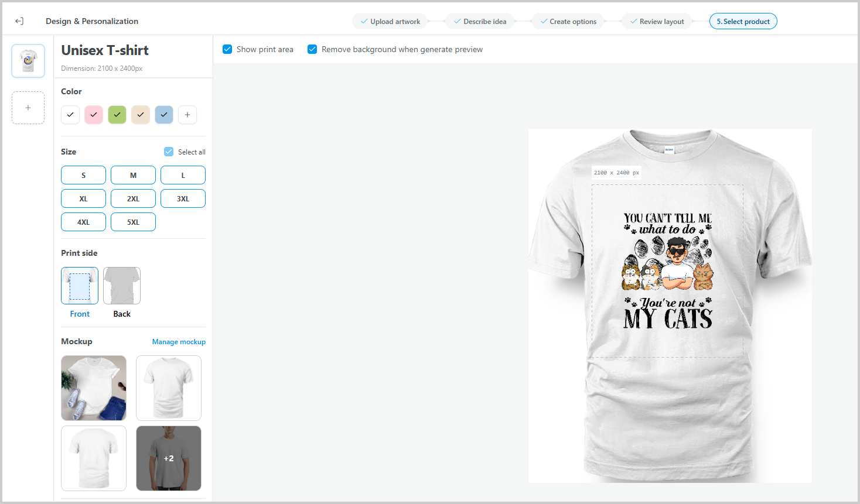Select the Unisex T-shirt product thumbnail
Image resolution: width=860 pixels, height=504 pixels.
click(x=28, y=61)
